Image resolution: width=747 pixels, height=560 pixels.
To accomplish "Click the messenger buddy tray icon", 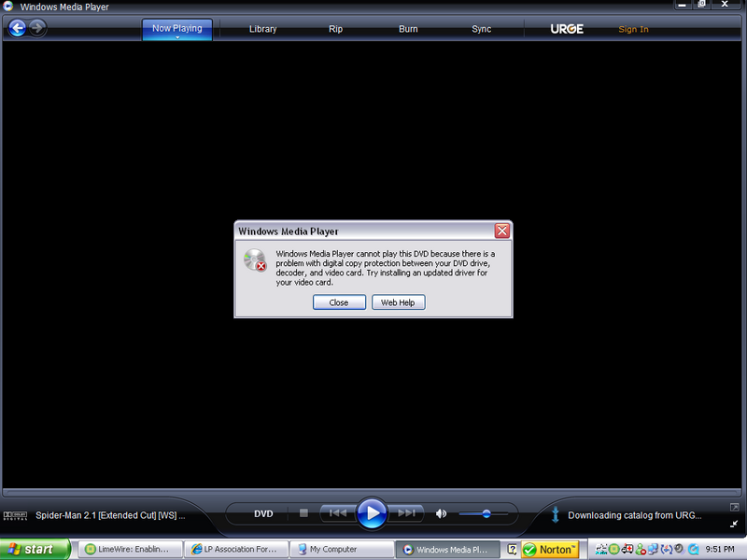I will 641,550.
